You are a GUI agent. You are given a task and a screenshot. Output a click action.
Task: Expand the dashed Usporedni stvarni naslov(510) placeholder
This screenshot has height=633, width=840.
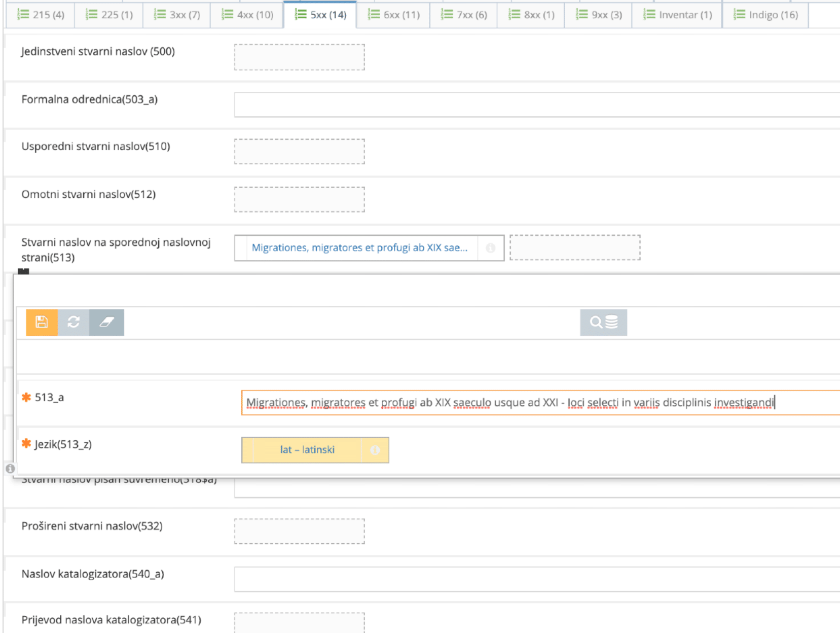coord(299,151)
